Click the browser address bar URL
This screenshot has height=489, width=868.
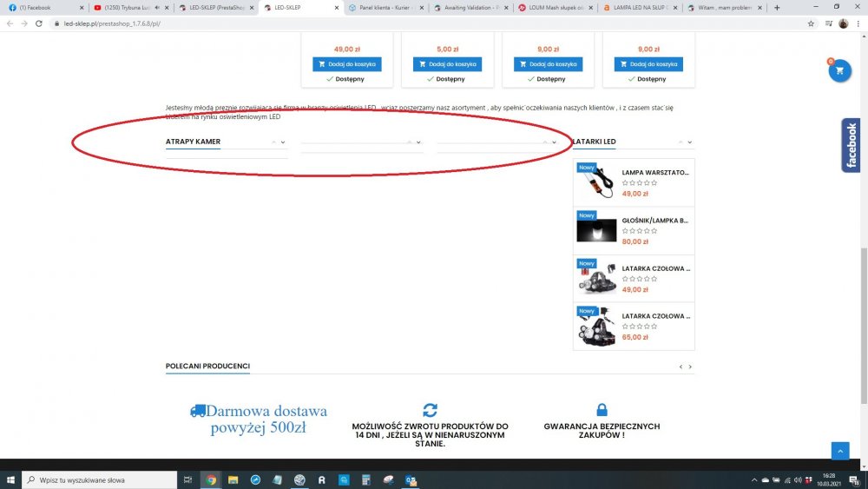(112, 23)
